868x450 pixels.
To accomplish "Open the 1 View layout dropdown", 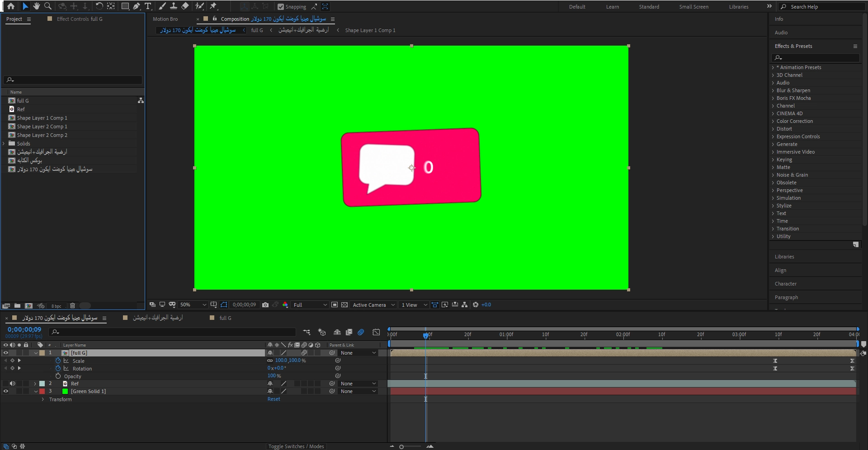I will pyautogui.click(x=414, y=305).
